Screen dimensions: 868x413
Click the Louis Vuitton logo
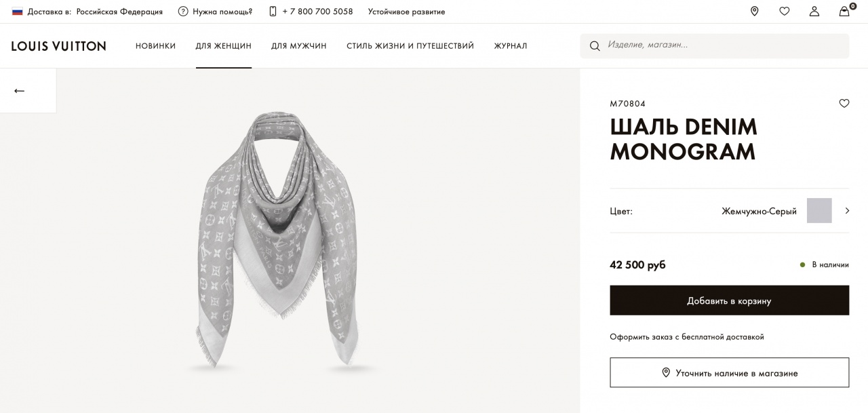tap(58, 46)
